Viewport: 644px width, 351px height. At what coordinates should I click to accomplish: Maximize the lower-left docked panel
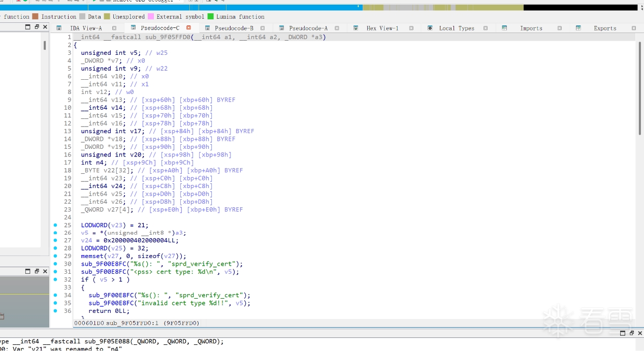28,272
